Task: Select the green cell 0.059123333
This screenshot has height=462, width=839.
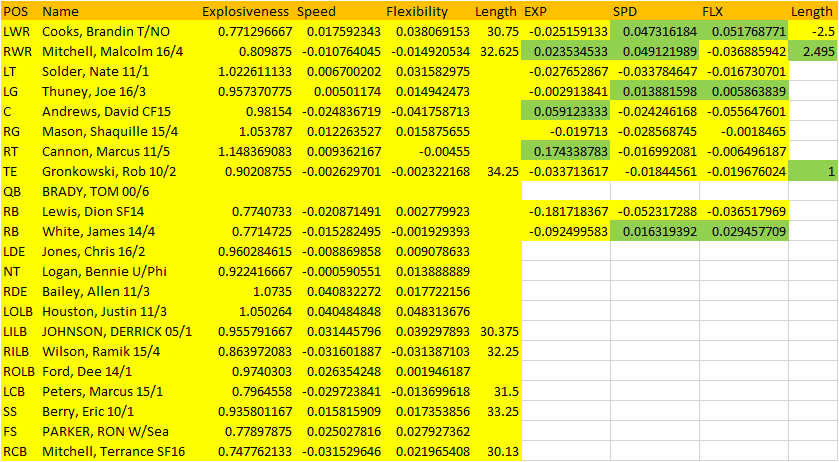Action: [566, 112]
